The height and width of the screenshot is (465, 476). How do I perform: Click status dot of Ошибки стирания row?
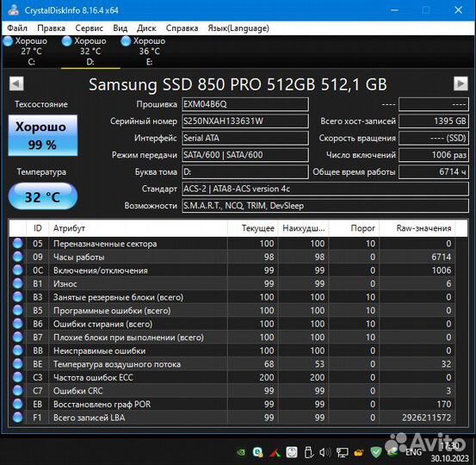(17, 324)
